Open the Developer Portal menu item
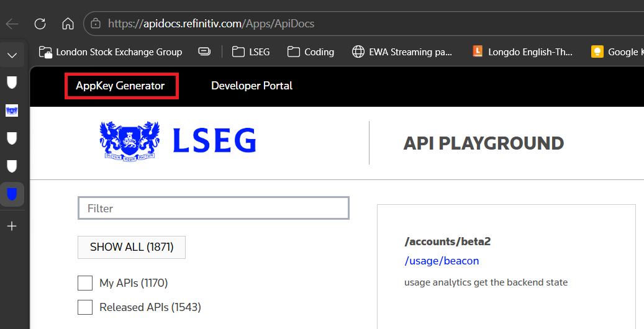The height and width of the screenshot is (329, 644). pos(252,86)
